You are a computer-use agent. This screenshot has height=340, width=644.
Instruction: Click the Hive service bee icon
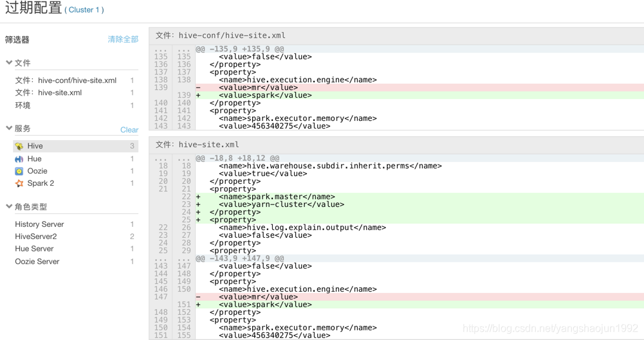(x=19, y=147)
